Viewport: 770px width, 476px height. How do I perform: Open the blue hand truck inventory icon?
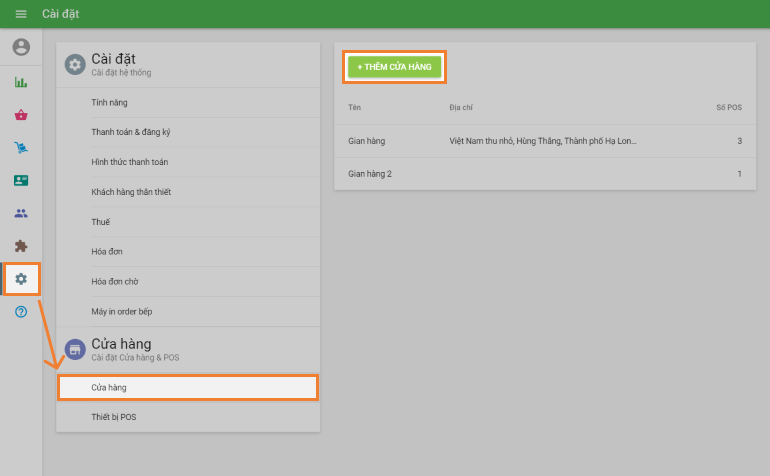click(x=21, y=148)
